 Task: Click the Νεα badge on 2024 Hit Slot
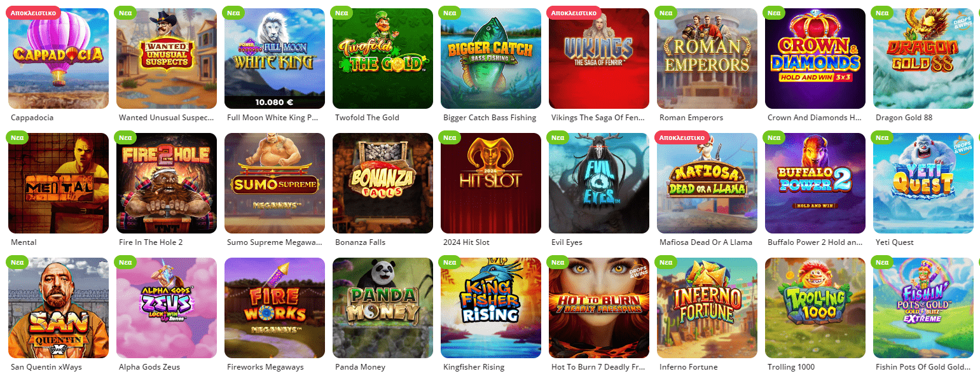coord(450,137)
